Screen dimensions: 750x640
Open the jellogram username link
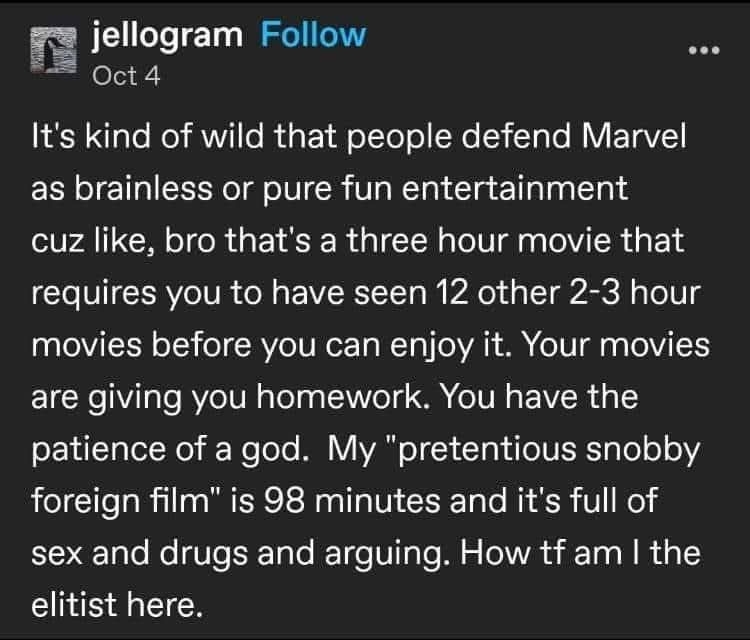click(x=167, y=35)
